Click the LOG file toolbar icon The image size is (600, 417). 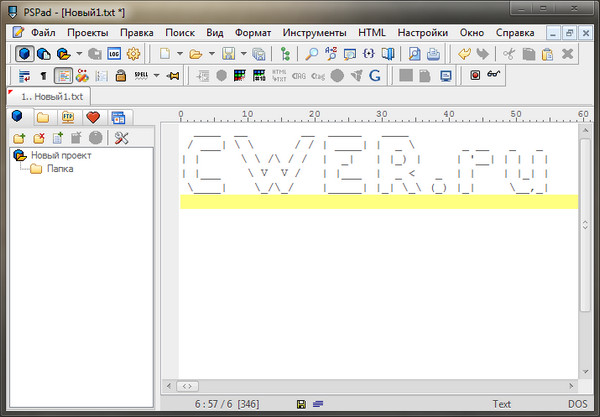pyautogui.click(x=114, y=53)
